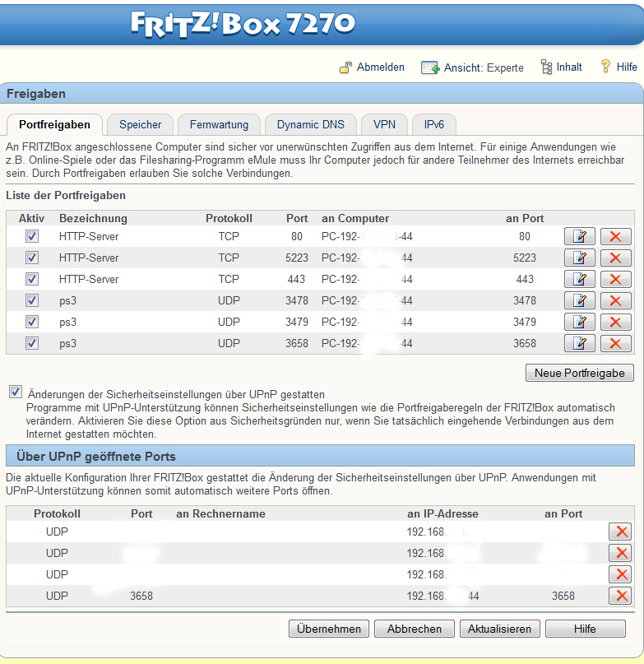
Task: Click IP address ending in 44
Action: point(442,596)
